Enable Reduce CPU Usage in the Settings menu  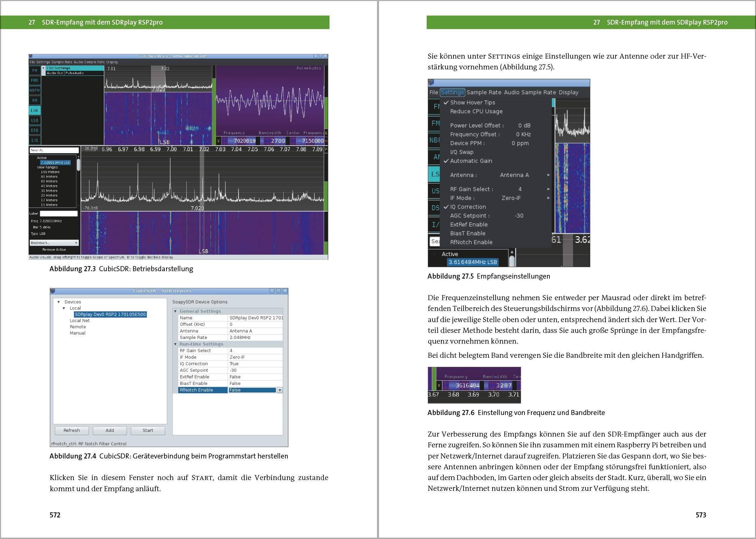(476, 111)
